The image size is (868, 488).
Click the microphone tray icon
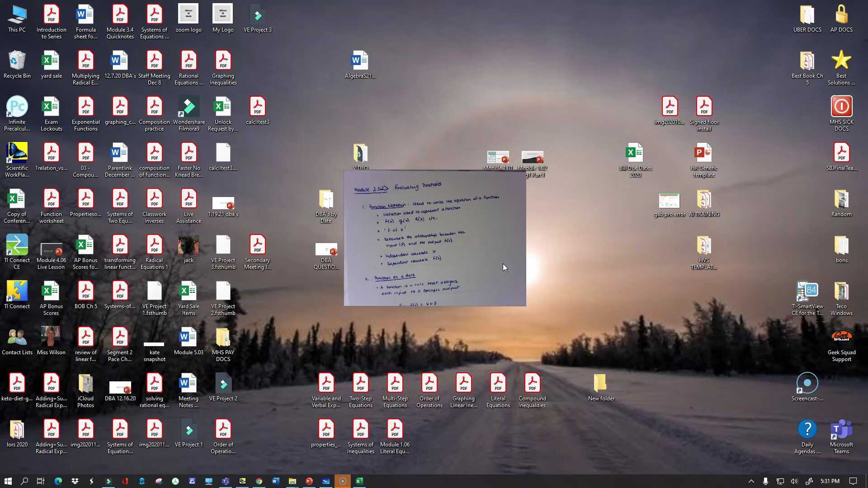(765, 481)
